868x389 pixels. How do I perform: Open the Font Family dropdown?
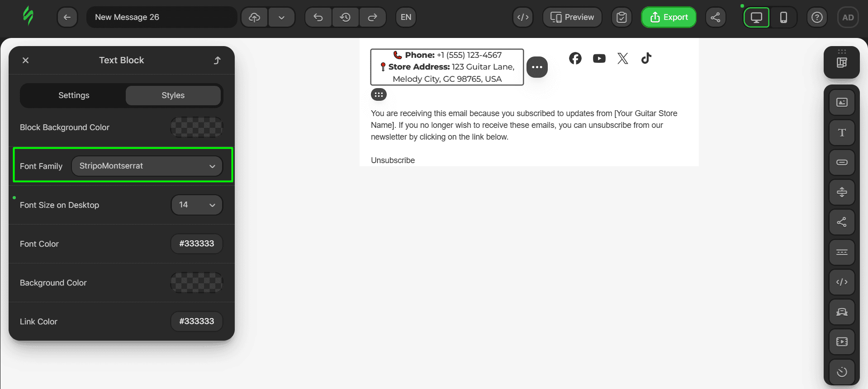click(147, 166)
